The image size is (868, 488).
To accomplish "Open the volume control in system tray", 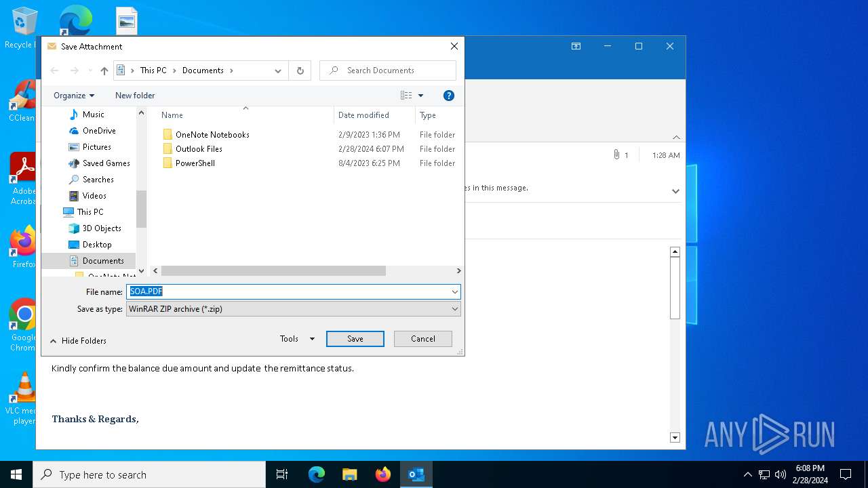I will (781, 474).
